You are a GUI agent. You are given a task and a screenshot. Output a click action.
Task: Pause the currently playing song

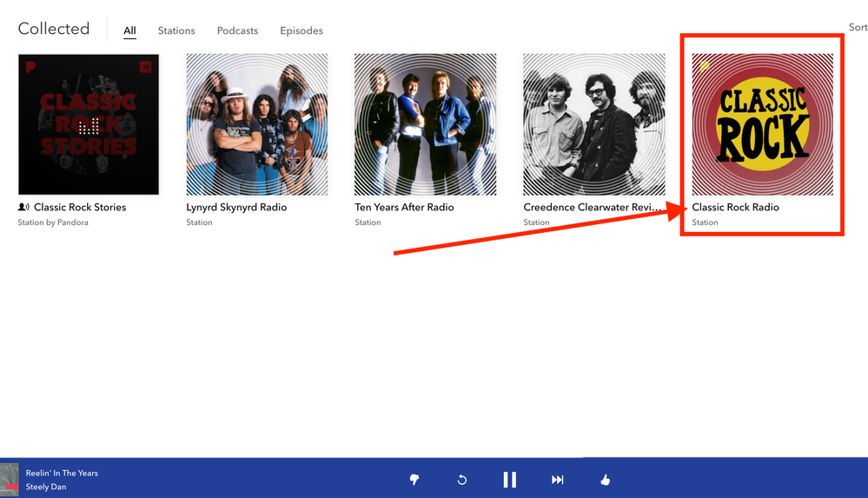pyautogui.click(x=509, y=480)
